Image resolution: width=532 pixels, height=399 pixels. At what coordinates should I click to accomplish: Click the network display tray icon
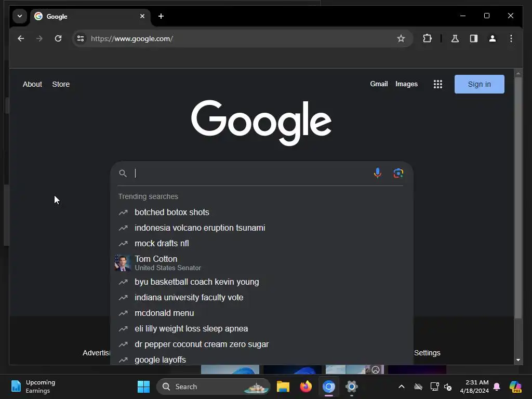pos(434,387)
